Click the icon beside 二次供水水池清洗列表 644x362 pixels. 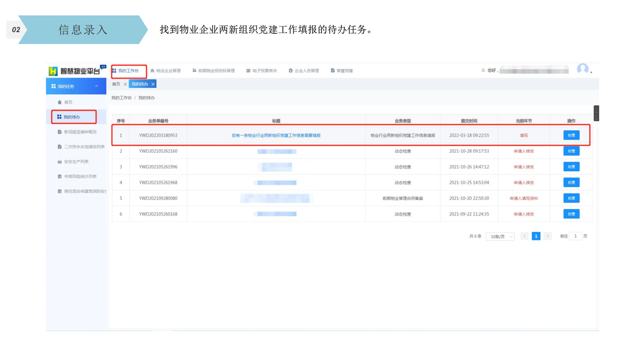pos(60,147)
